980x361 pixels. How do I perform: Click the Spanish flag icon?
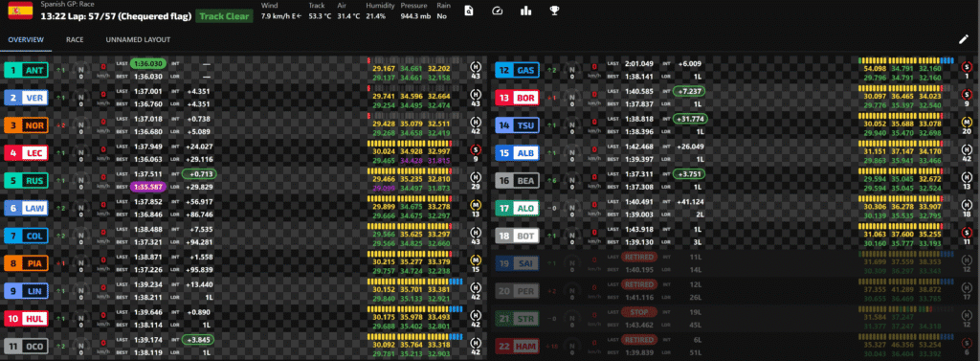click(20, 11)
